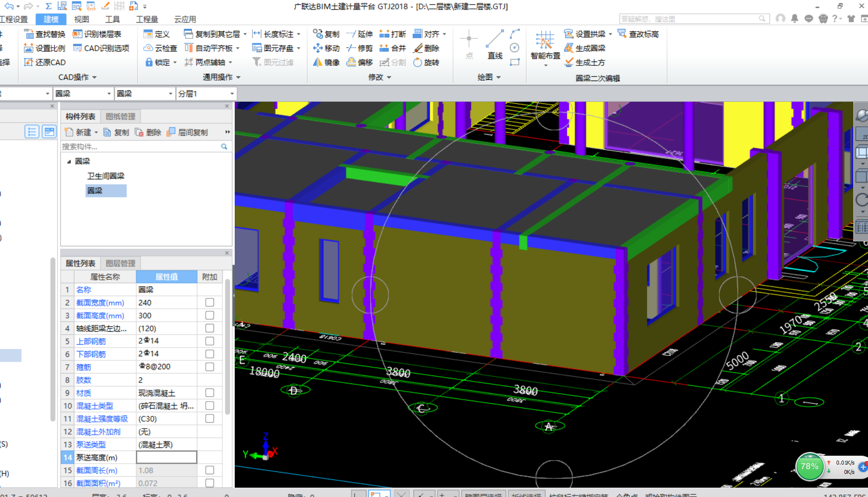The width and height of the screenshot is (868, 497).
Task: Expand the CAD操作 group menu
Action: click(77, 77)
